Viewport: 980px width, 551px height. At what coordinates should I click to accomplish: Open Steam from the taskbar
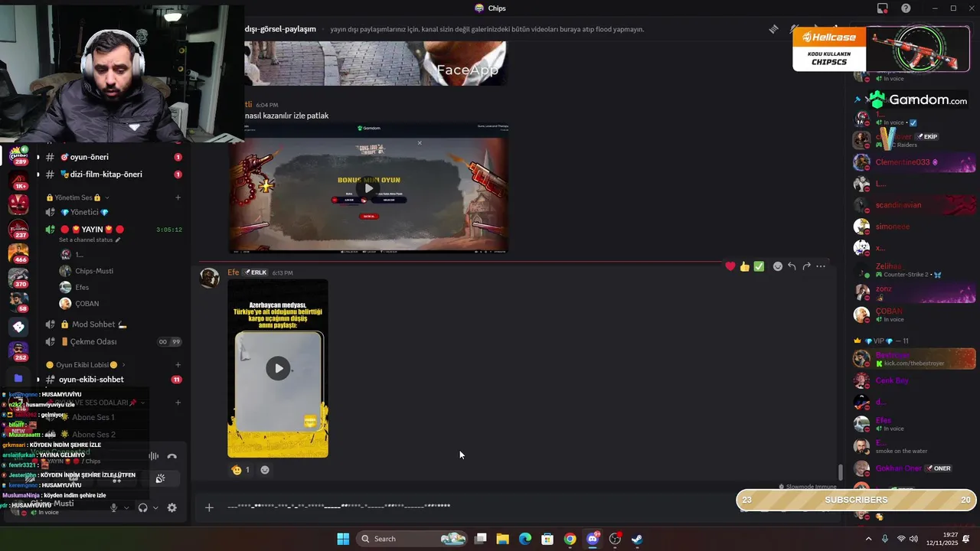click(x=637, y=539)
